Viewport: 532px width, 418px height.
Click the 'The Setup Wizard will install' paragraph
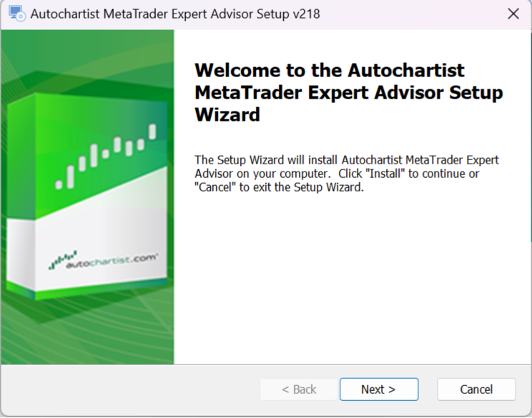(x=346, y=173)
